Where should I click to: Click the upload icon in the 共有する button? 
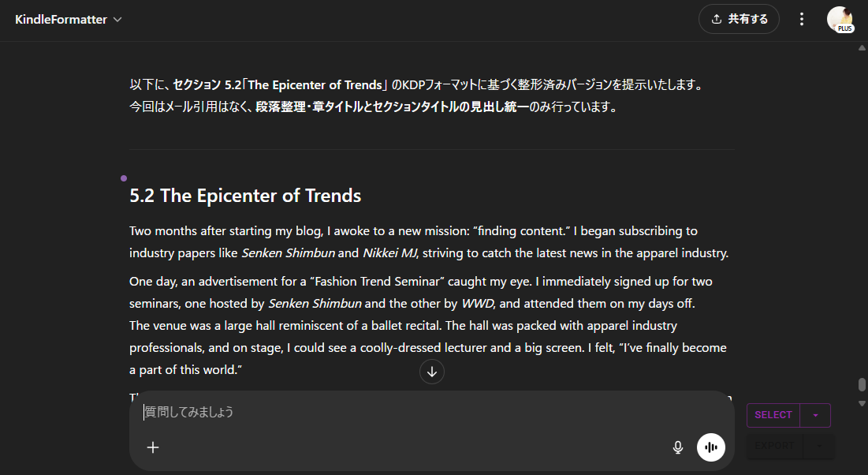pos(717,19)
